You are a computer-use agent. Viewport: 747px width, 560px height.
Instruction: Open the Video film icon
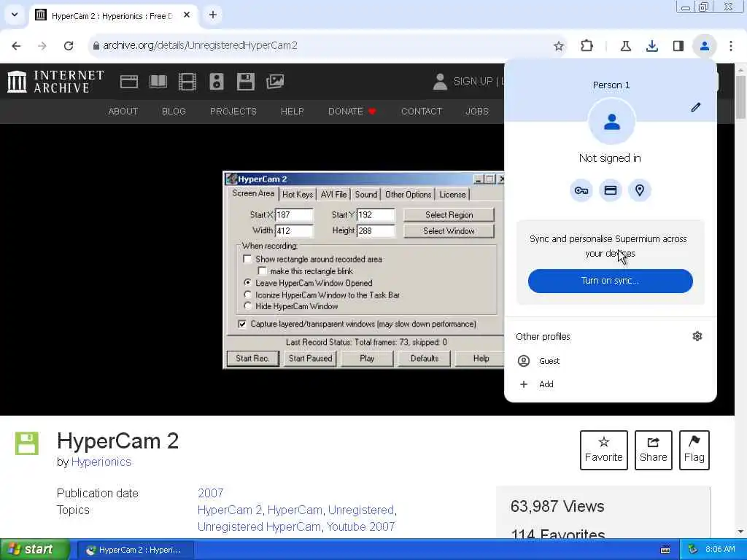pyautogui.click(x=187, y=82)
